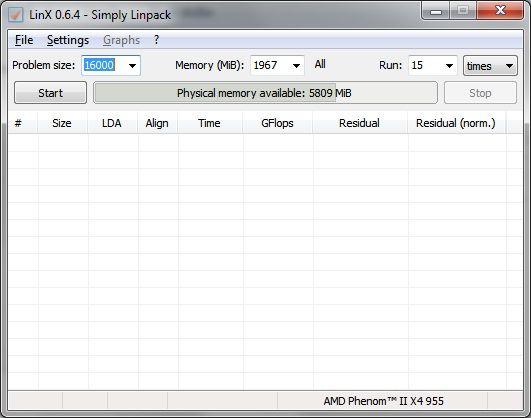Minimize the LinX window
This screenshot has width=531, height=418.
tap(436, 12)
